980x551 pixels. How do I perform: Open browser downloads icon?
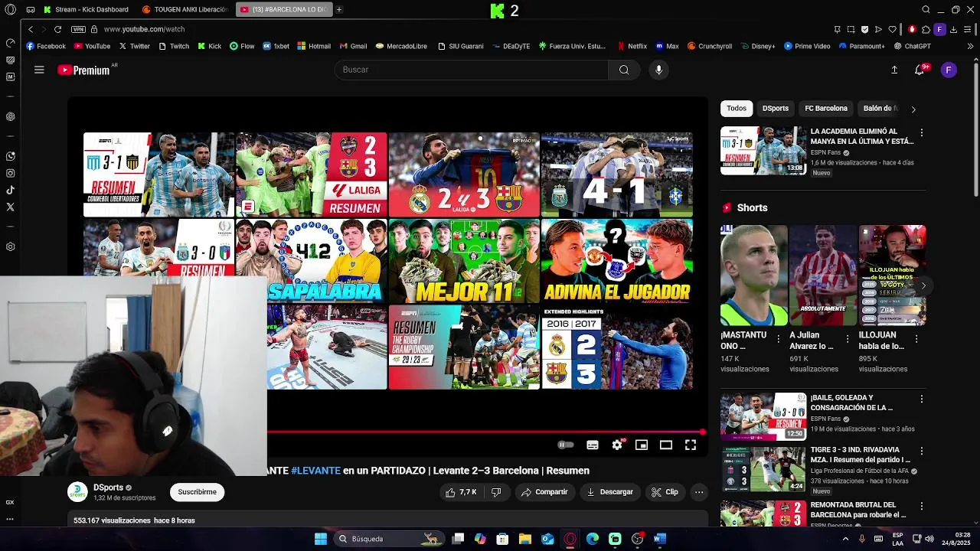pos(953,29)
